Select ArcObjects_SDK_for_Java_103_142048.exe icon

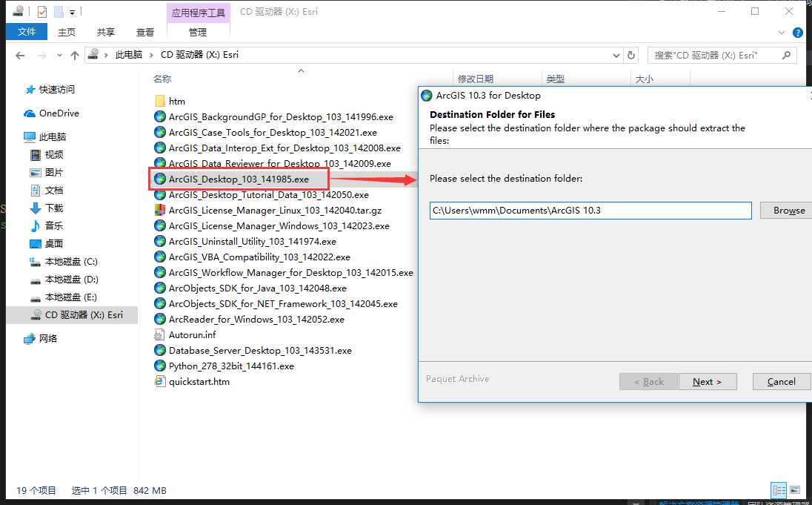[x=160, y=288]
